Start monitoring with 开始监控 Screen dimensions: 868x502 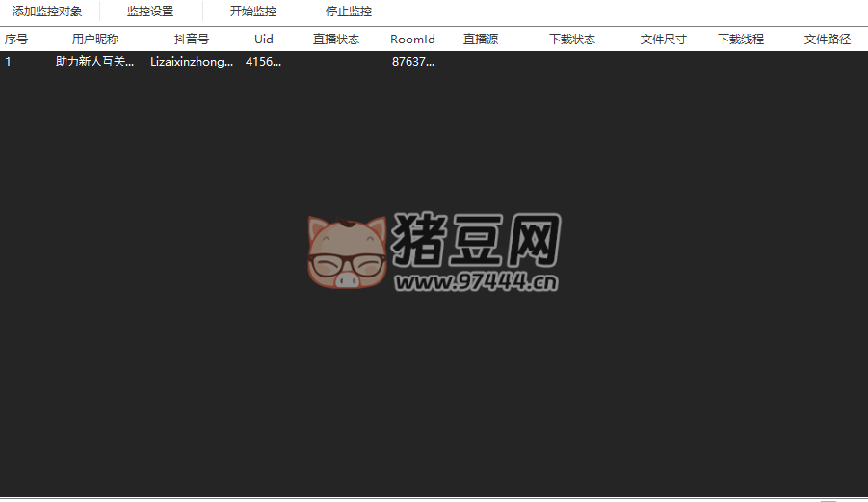click(252, 12)
